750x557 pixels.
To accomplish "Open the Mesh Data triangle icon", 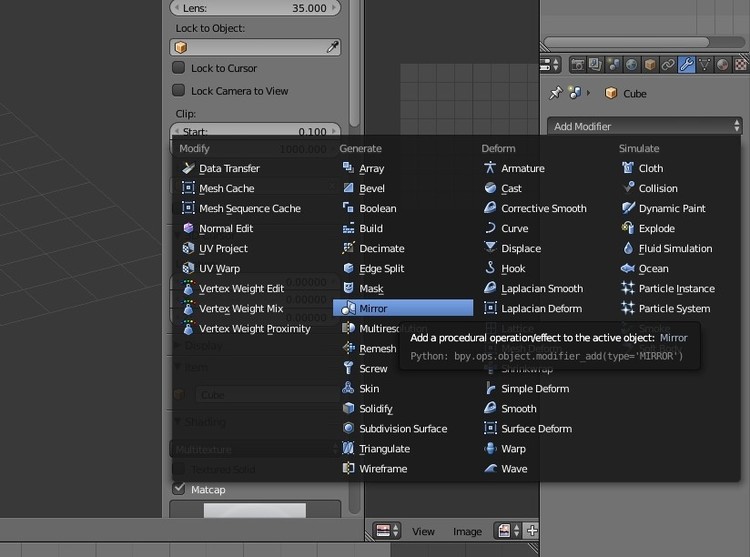I will coord(704,65).
